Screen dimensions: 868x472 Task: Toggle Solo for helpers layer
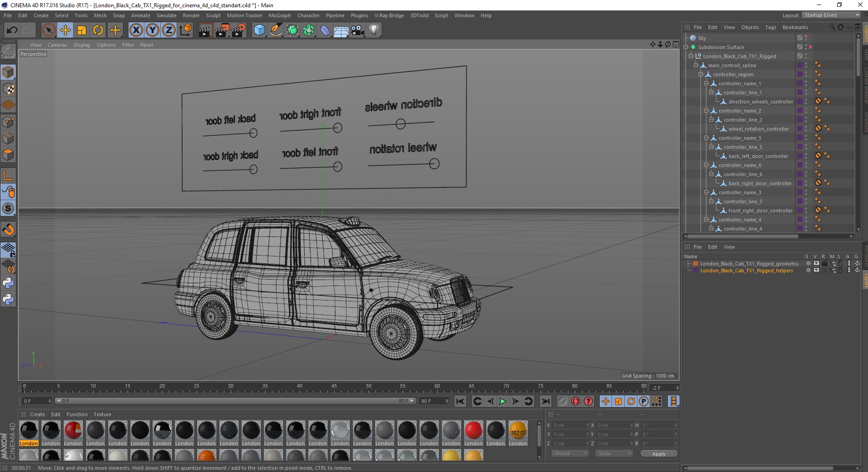click(808, 270)
